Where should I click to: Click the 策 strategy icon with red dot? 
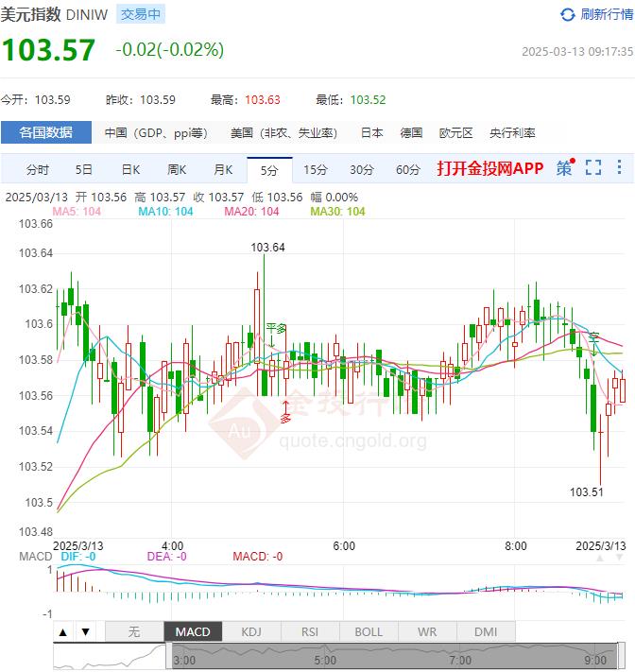point(565,168)
